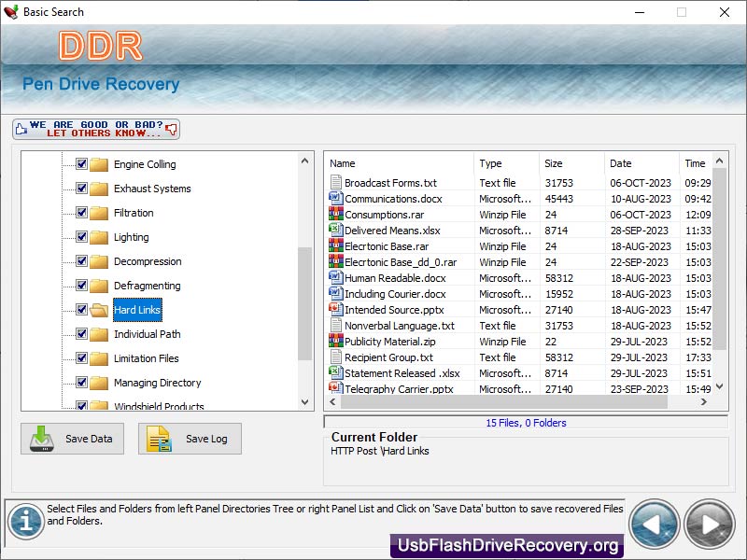Viewport: 747px width, 560px height.
Task: Click the 'We are good or bad' banner
Action: click(96, 129)
